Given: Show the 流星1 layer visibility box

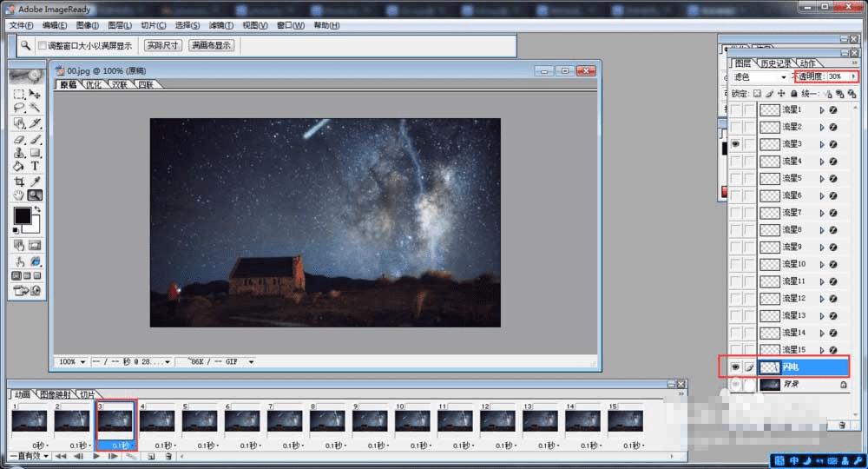Looking at the screenshot, I should (736, 110).
